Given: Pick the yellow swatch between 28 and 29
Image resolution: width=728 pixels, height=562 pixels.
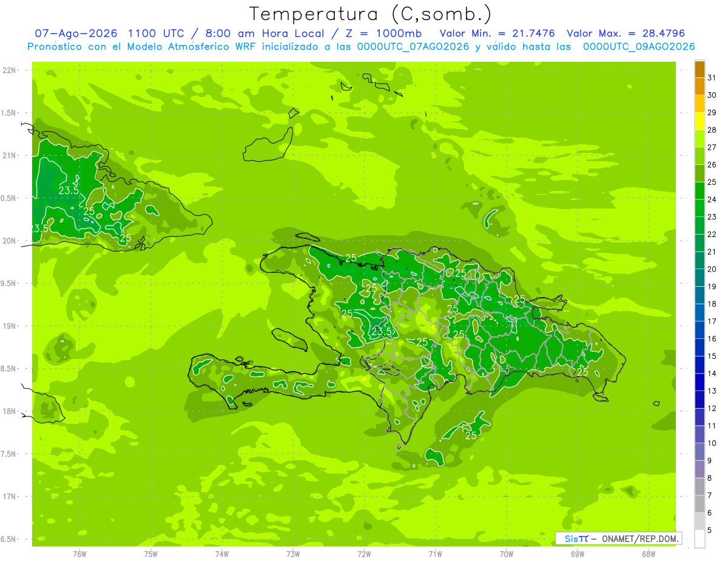Looking at the screenshot, I should 699,121.
